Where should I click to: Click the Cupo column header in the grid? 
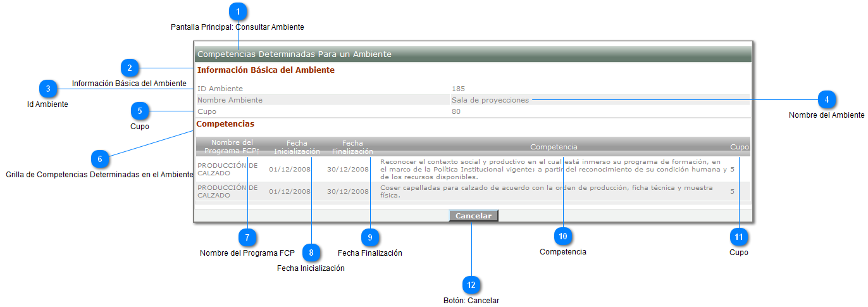(739, 147)
